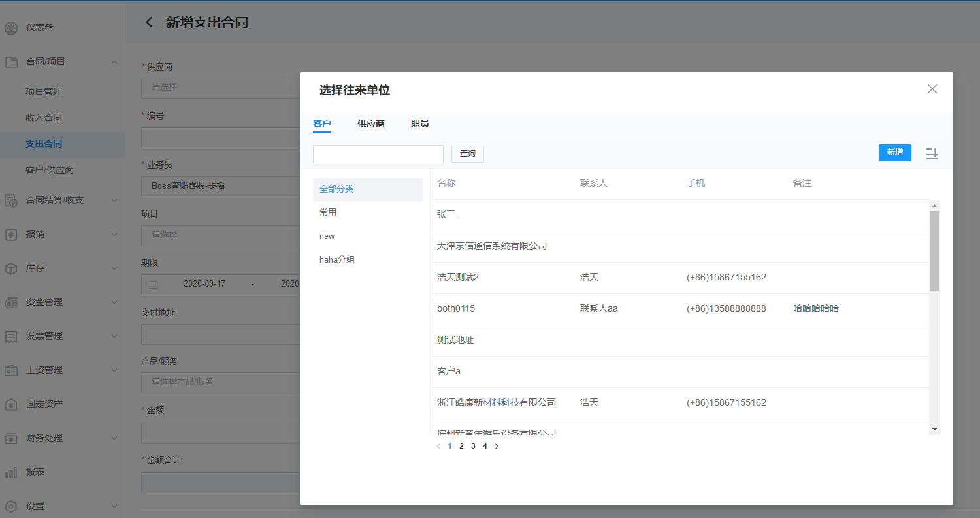Click the 设置 gear icon
Image resolution: width=980 pixels, height=518 pixels.
tap(11, 506)
